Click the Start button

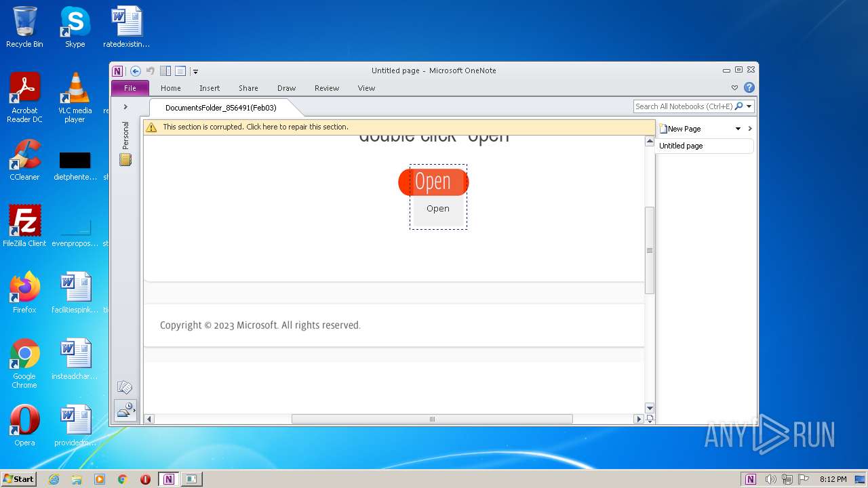18,479
